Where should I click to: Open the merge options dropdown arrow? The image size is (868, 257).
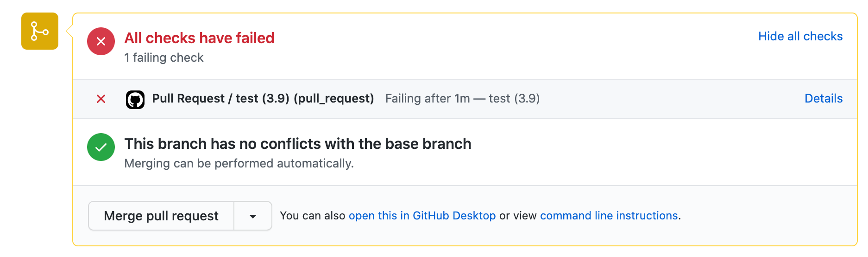(x=253, y=216)
